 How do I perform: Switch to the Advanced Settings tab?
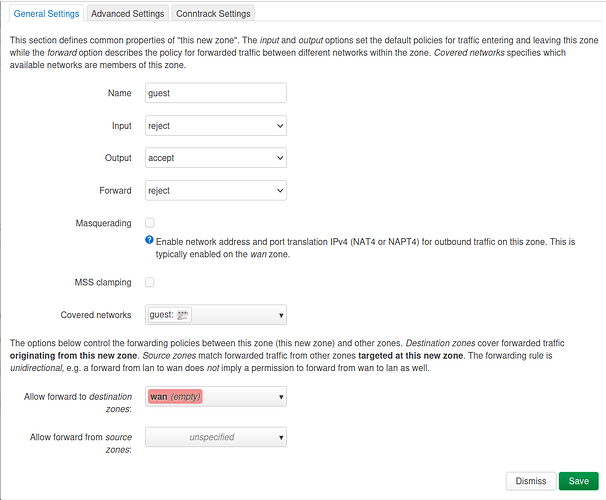pyautogui.click(x=128, y=14)
